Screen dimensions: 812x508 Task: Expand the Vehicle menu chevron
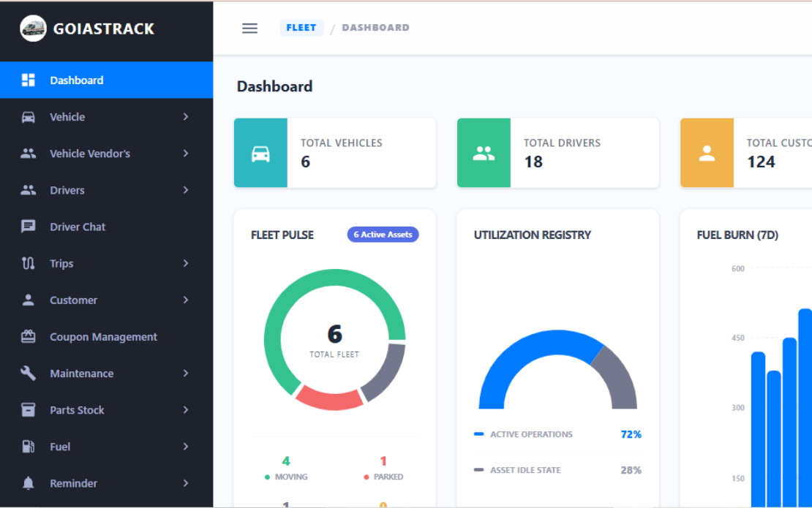[185, 117]
